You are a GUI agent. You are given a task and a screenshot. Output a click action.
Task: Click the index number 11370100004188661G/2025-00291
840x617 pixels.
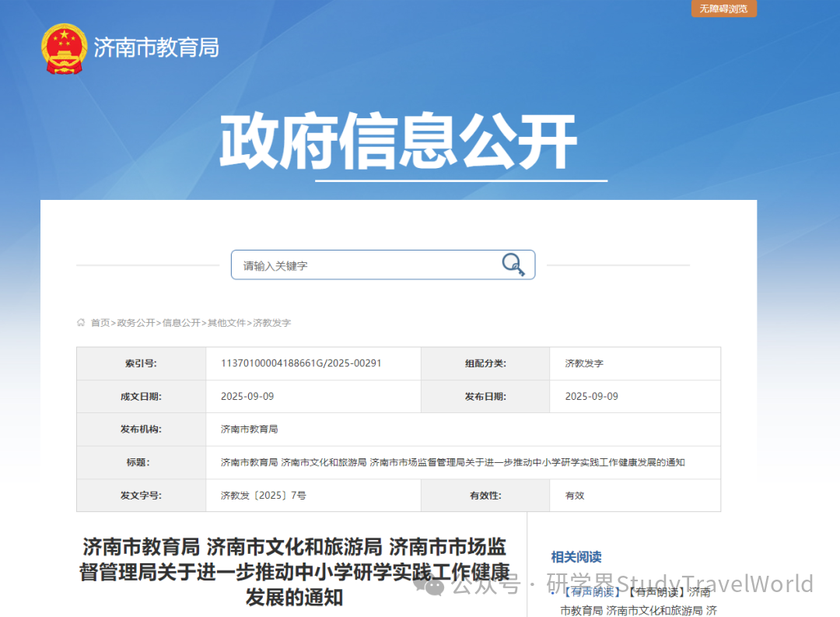point(301,363)
